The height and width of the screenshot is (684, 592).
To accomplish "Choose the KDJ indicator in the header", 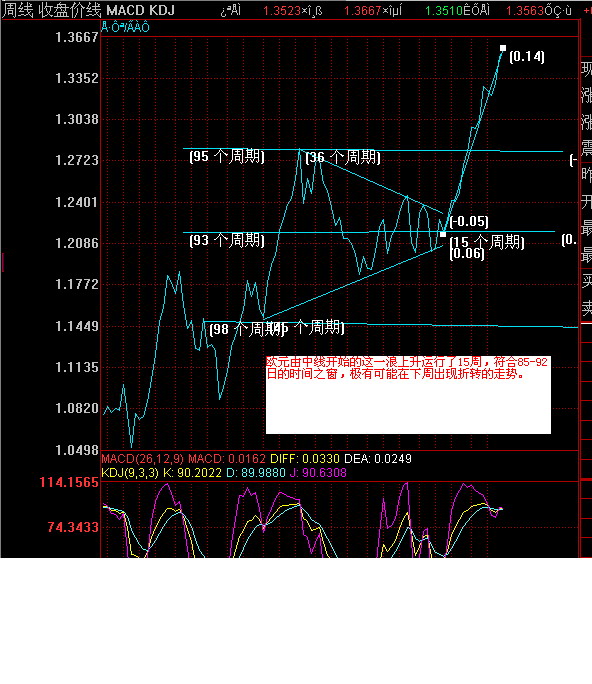I will click(161, 10).
